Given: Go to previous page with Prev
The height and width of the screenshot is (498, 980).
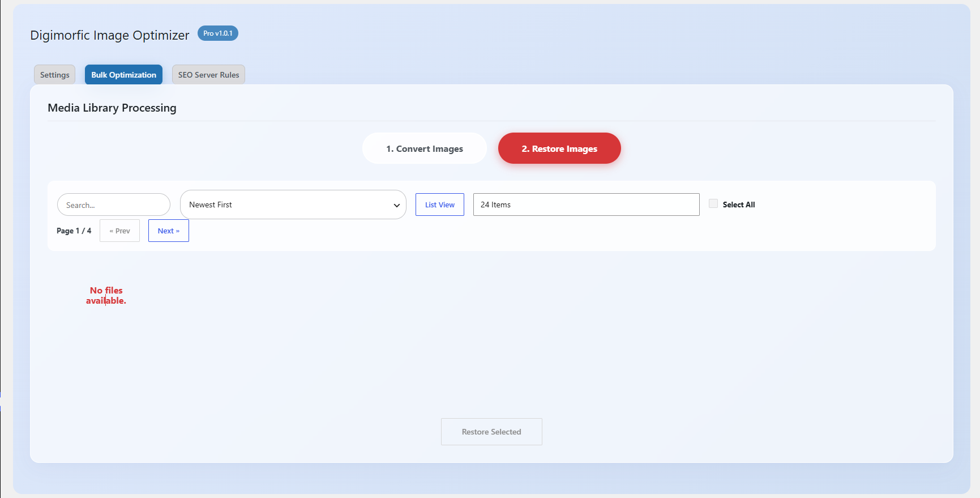Looking at the screenshot, I should 119,231.
